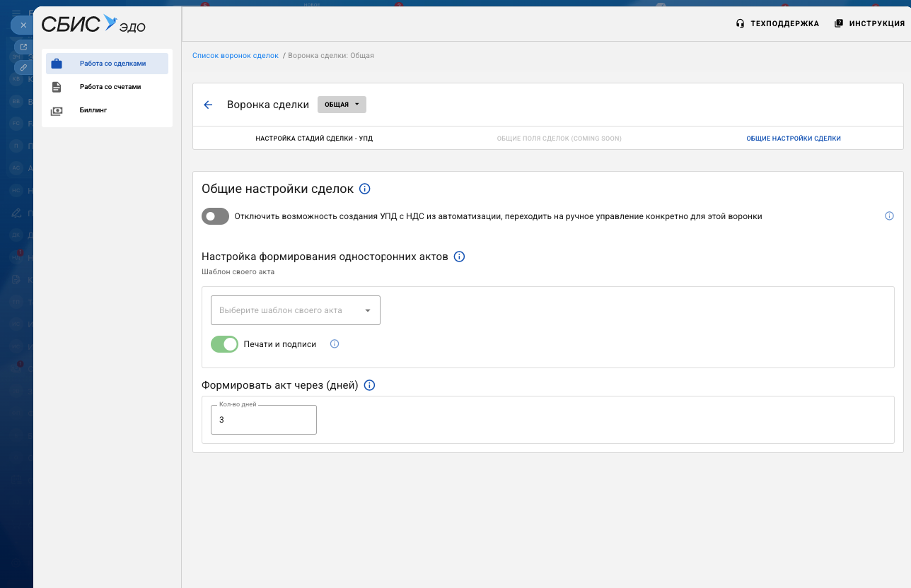Click info icon beside Настройка формирования односторонних актов
This screenshot has width=911, height=588.
pyautogui.click(x=459, y=257)
